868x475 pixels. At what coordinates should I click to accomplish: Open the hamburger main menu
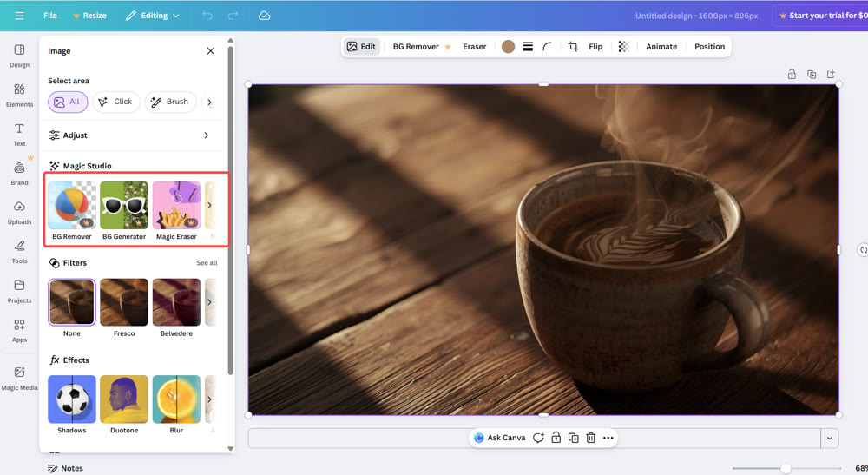[x=19, y=16]
